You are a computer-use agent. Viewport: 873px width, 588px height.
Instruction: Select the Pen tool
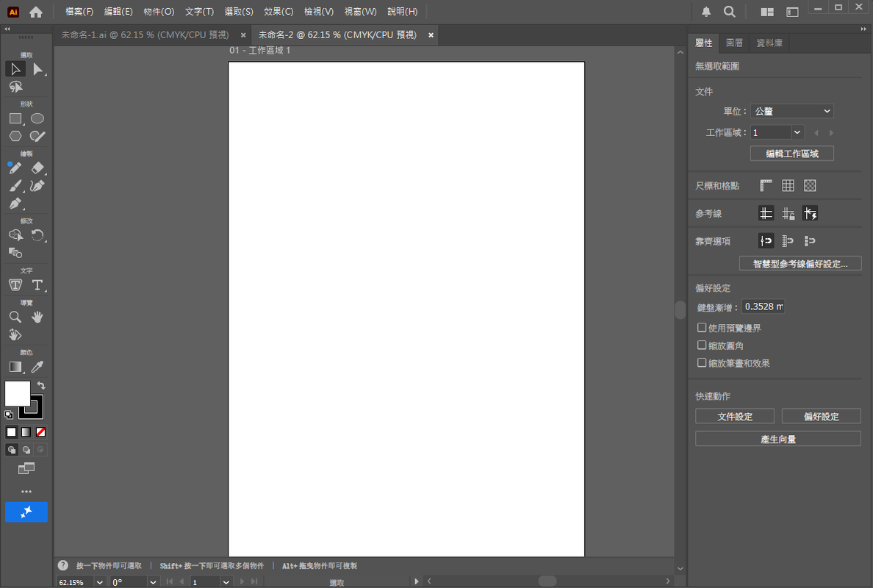pos(15,204)
